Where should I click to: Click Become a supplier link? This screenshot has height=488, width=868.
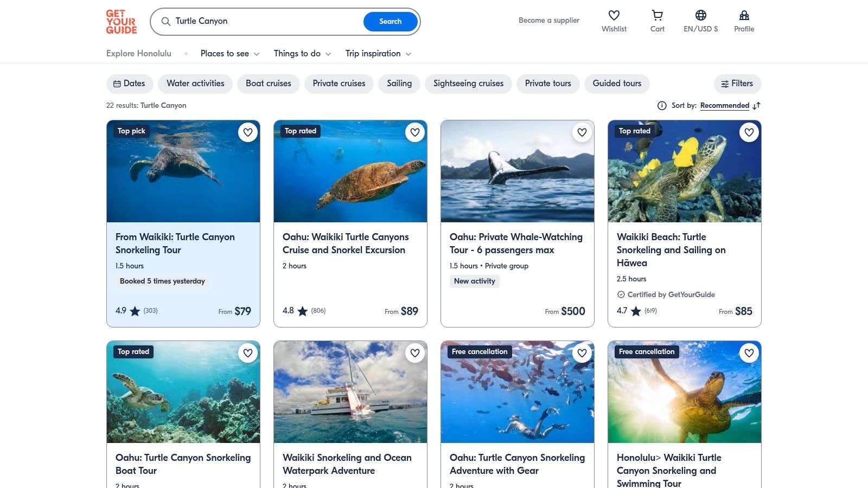coord(548,21)
